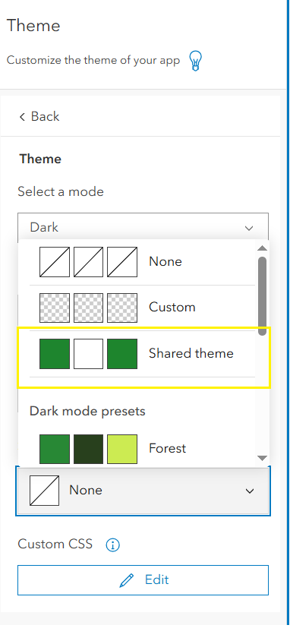Select the None theme option in list

click(x=142, y=261)
